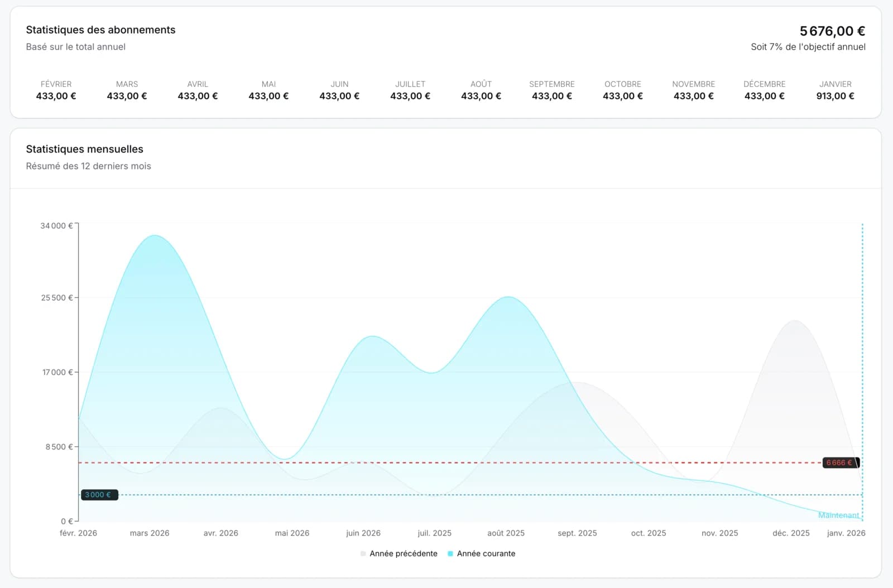
Task: Click the yearly total 5 676,00 €
Action: coord(832,31)
